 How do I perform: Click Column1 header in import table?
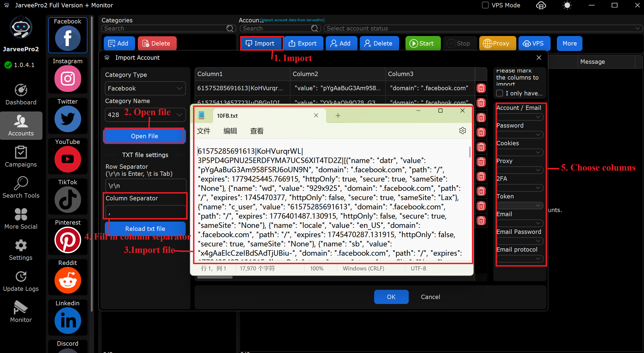click(242, 74)
